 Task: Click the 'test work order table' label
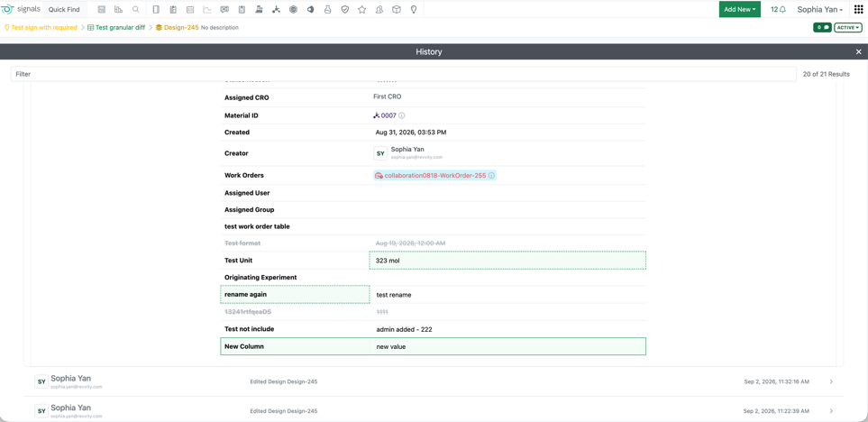[257, 226]
